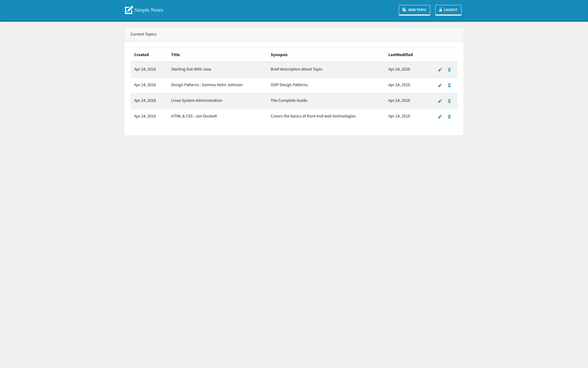Click the Created column header
The height and width of the screenshot is (368, 588).
tap(141, 55)
